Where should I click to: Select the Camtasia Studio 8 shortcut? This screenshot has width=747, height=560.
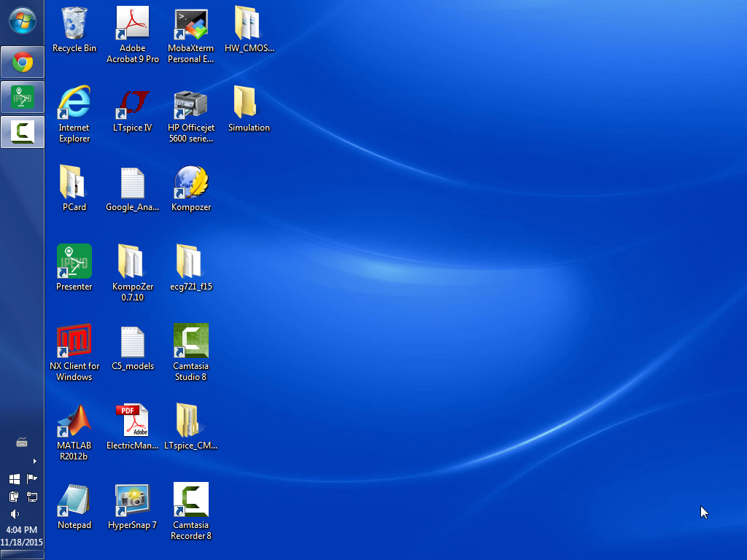click(191, 343)
